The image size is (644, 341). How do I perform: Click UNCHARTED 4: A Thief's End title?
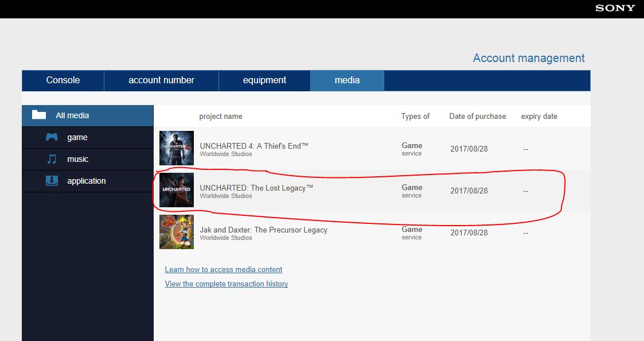tap(254, 146)
